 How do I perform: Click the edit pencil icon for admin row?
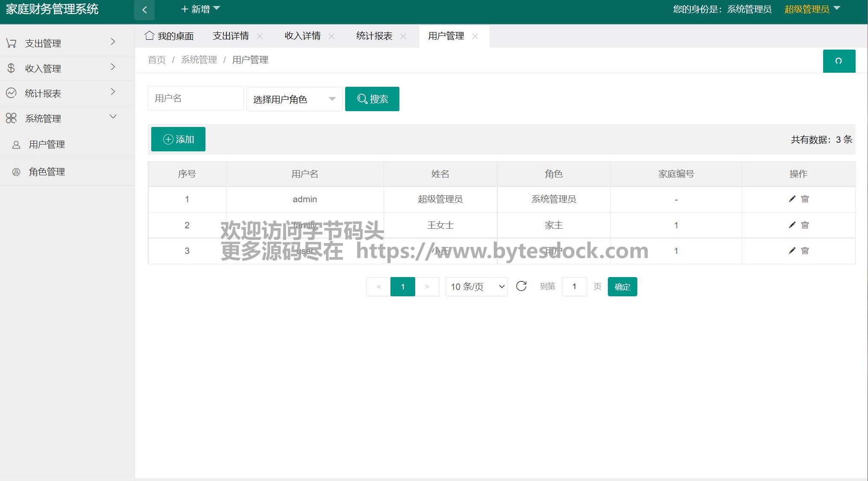coord(792,199)
